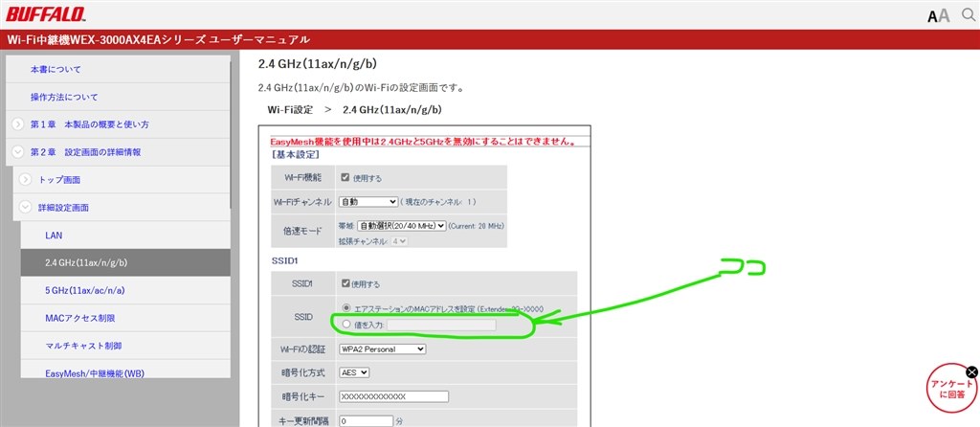Open the 拡張チャンネル dropdown
This screenshot has width=980, height=427.
399,240
